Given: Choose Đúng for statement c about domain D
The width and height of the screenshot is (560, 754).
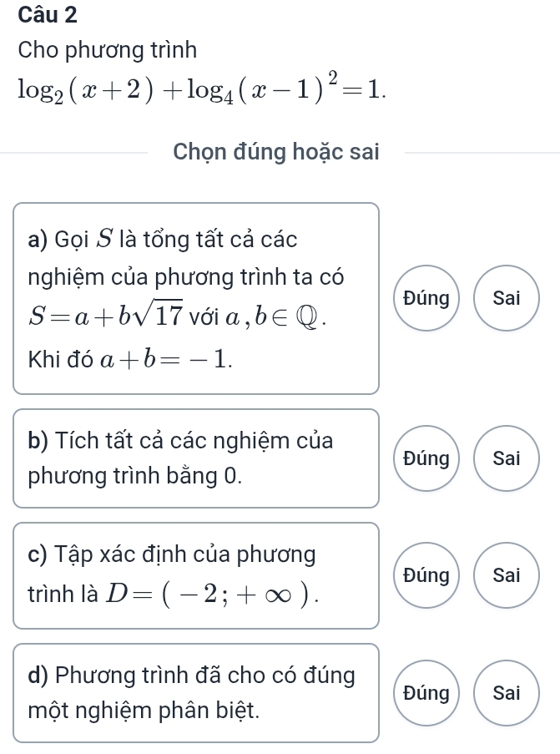Looking at the screenshot, I should pos(426,575).
